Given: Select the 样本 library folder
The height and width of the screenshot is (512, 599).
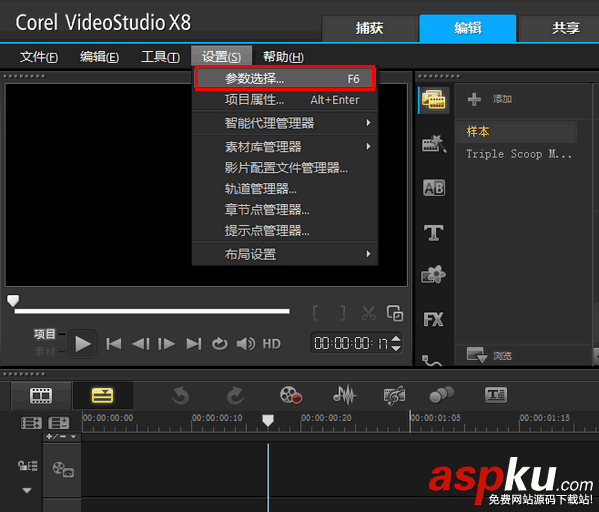Looking at the screenshot, I should tap(516, 132).
